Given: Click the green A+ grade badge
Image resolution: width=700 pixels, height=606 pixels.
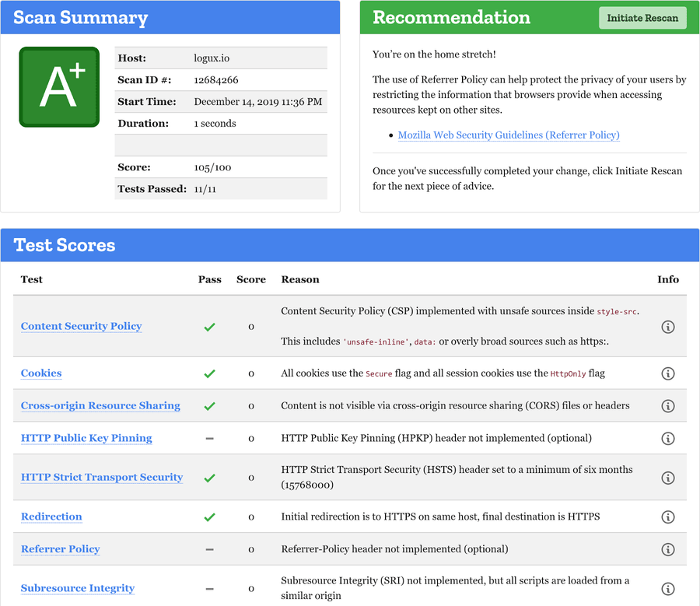Looking at the screenshot, I should click(x=59, y=86).
